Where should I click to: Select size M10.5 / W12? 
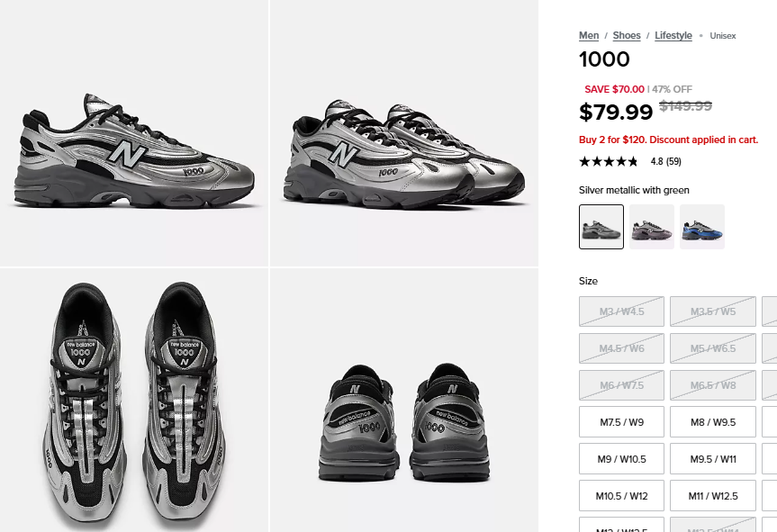[621, 496]
